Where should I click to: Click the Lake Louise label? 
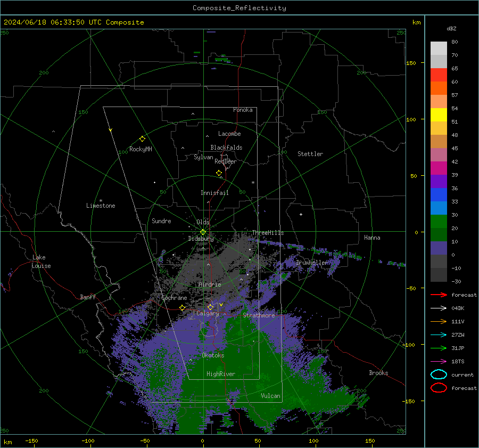(41, 262)
